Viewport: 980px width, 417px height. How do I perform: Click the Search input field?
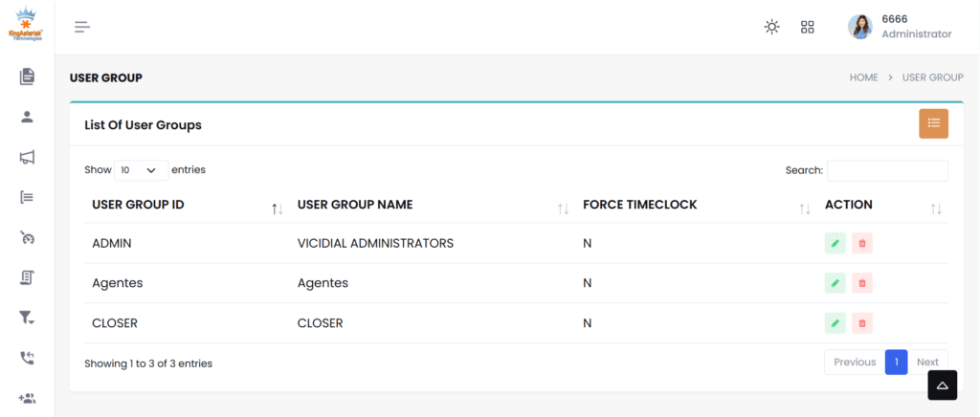coord(887,170)
